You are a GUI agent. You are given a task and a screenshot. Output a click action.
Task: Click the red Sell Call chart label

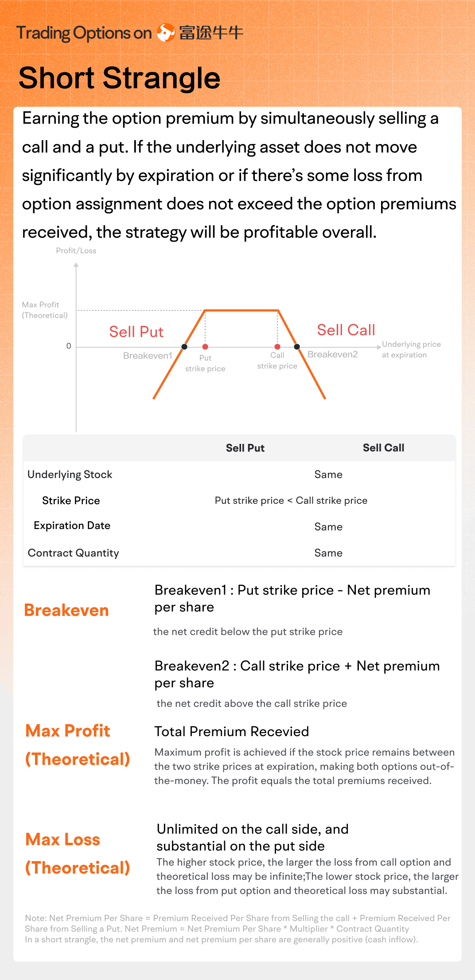point(346,330)
